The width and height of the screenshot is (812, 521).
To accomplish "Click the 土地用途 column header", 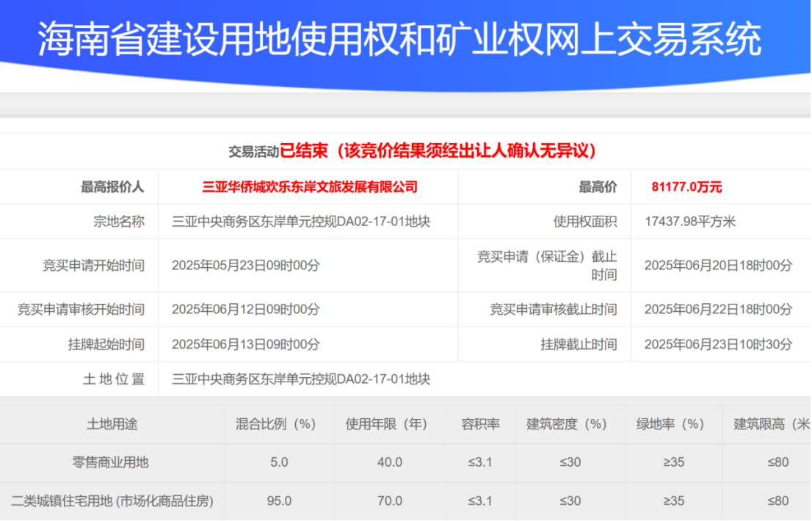I will click(x=112, y=424).
